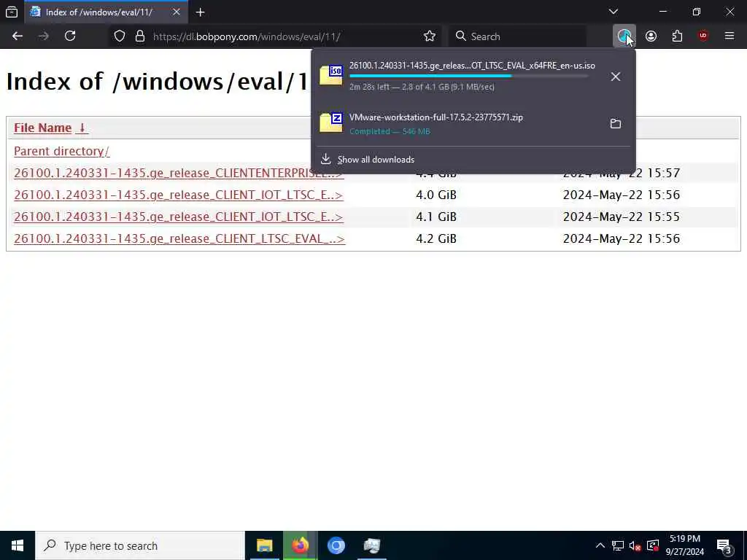Open the tray icon next to the volume

point(653,545)
